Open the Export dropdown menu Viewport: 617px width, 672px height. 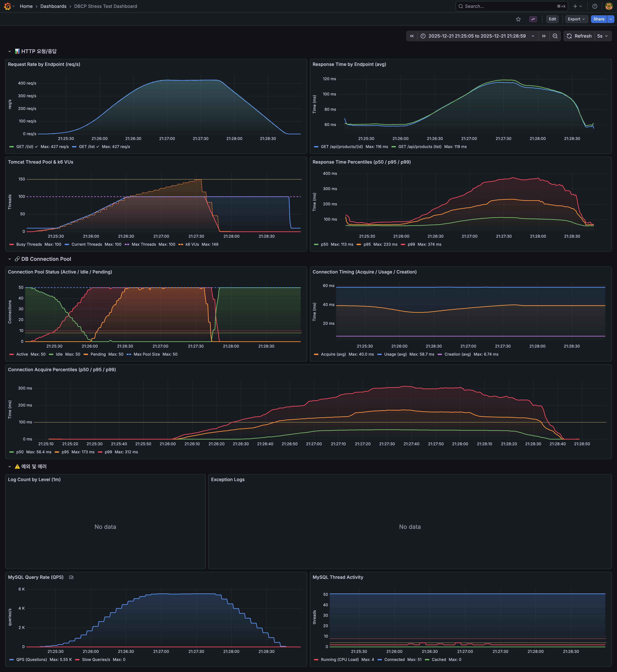(576, 19)
